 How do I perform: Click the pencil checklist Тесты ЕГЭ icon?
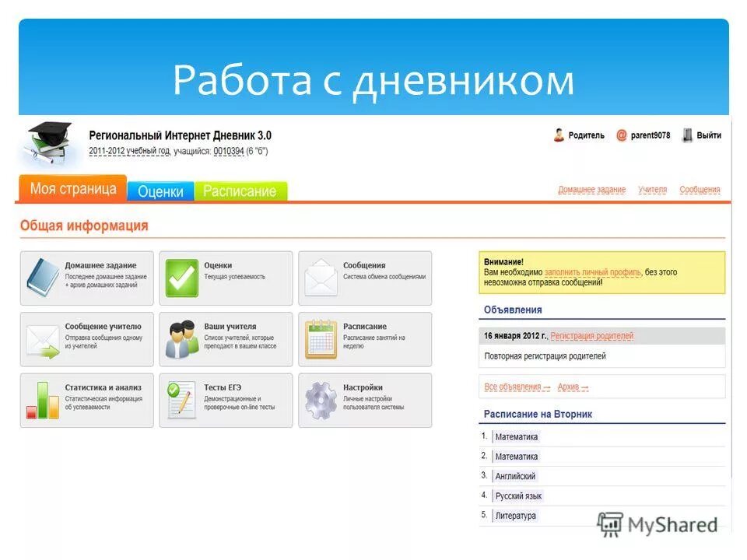coord(181,401)
